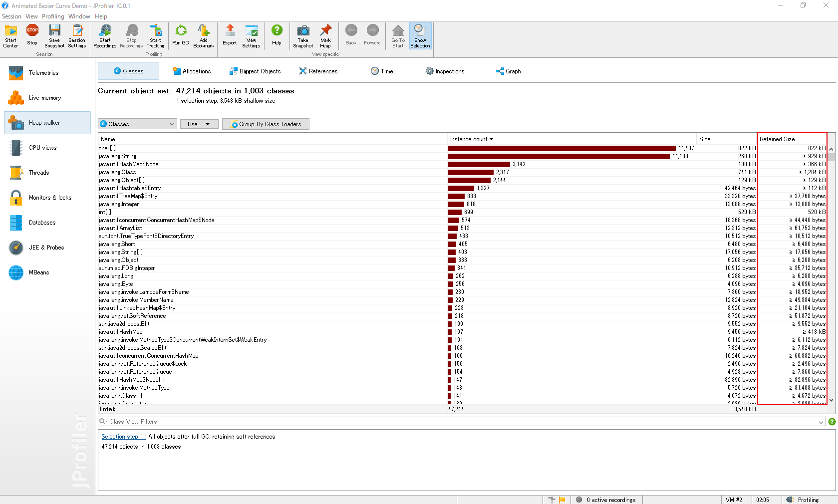838x504 pixels.
Task: Switch to the Time tab
Action: click(382, 71)
